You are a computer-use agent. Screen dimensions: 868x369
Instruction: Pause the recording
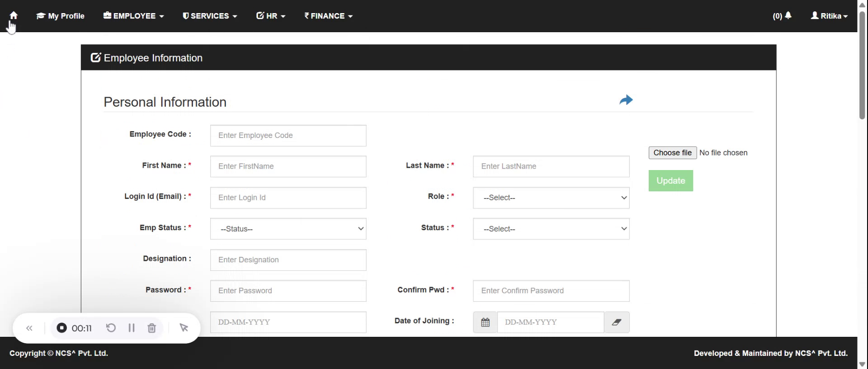tap(132, 328)
